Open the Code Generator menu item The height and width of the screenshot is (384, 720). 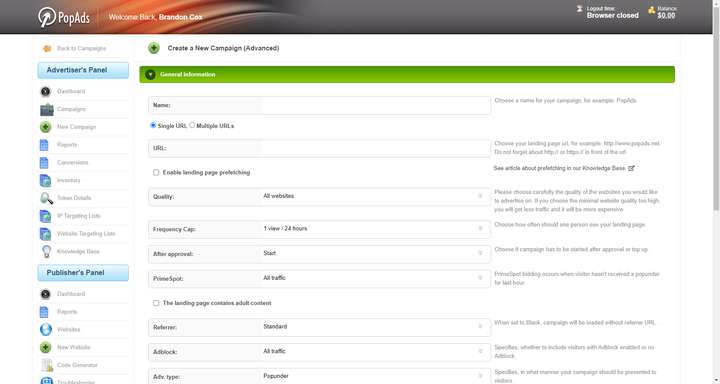click(x=77, y=365)
